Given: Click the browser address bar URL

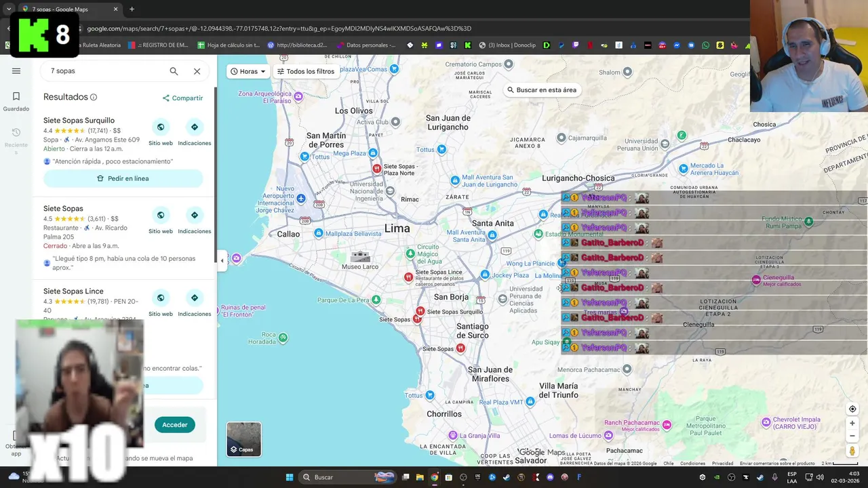Looking at the screenshot, I should tap(279, 28).
